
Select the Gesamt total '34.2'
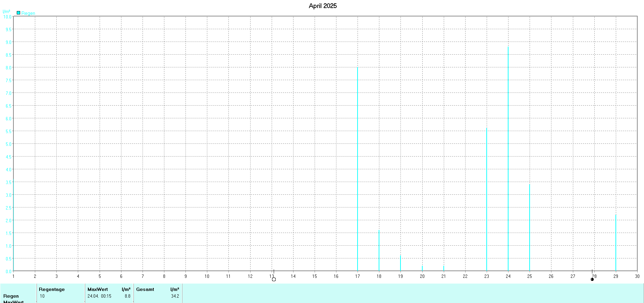175,296
